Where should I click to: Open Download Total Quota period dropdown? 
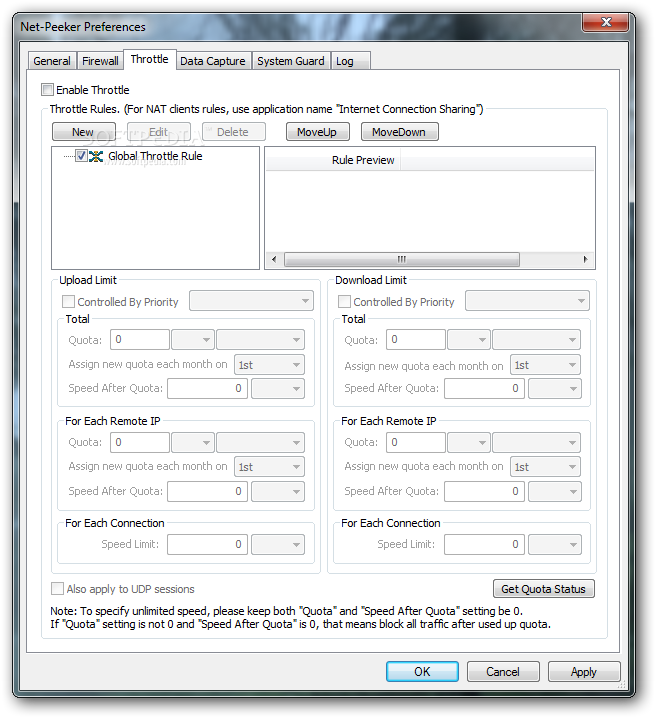[537, 340]
